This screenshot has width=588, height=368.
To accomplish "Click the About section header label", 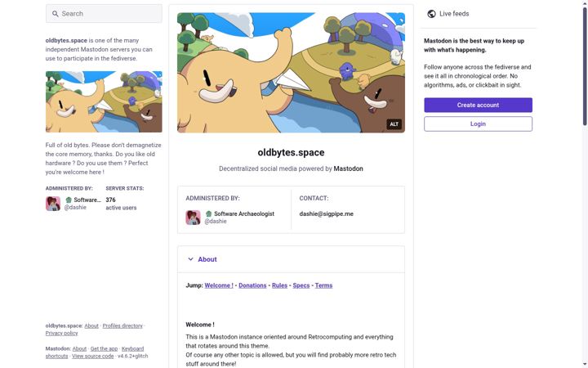I will [x=207, y=259].
